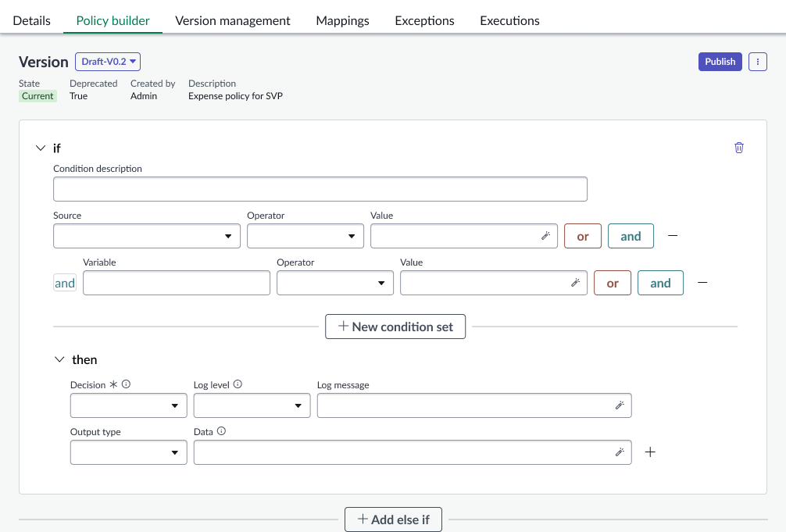Switch to the Details tab

point(31,20)
